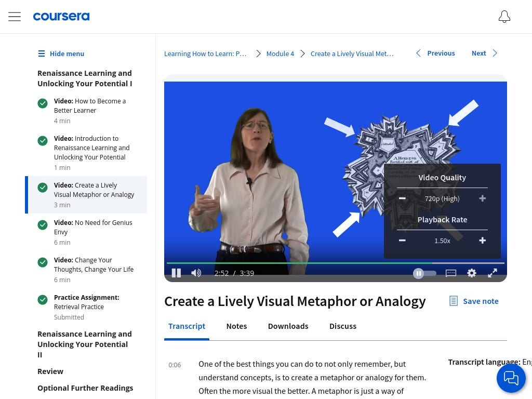Mute the video volume

click(196, 273)
